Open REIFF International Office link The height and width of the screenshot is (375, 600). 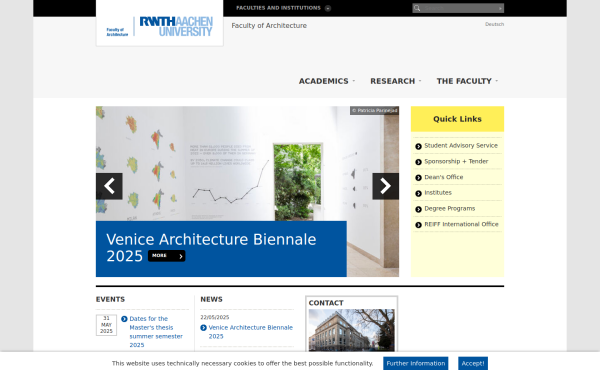click(x=461, y=224)
